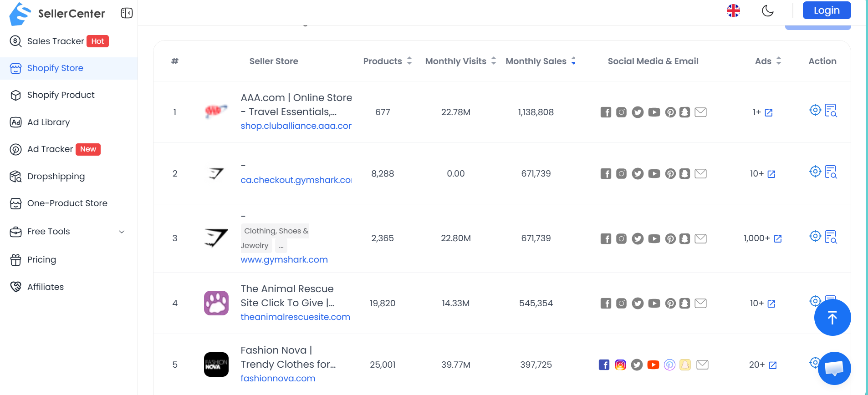Click The Animal Rescue Site paw logo
The width and height of the screenshot is (868, 395).
[216, 303]
